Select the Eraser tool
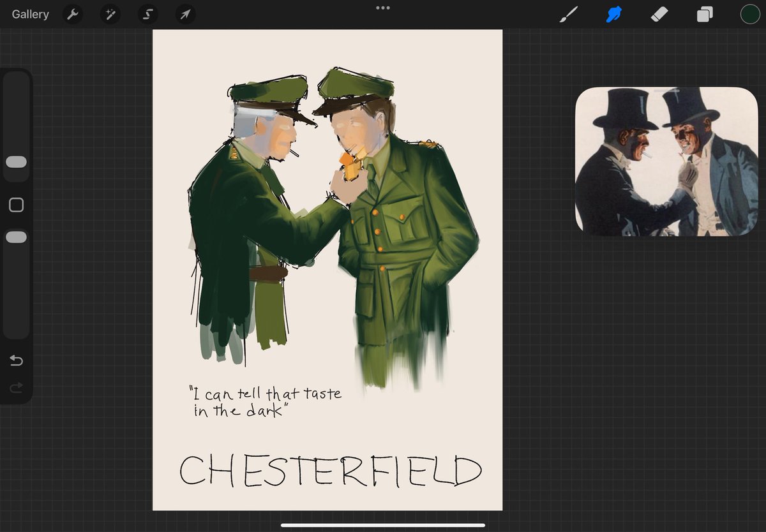Viewport: 766px width, 532px height. [x=659, y=14]
